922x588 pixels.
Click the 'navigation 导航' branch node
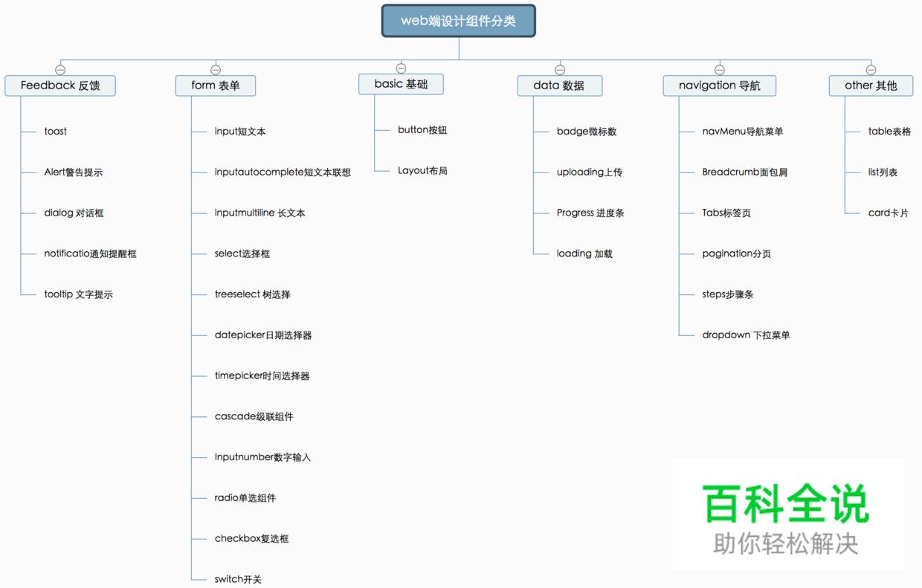[x=718, y=85]
